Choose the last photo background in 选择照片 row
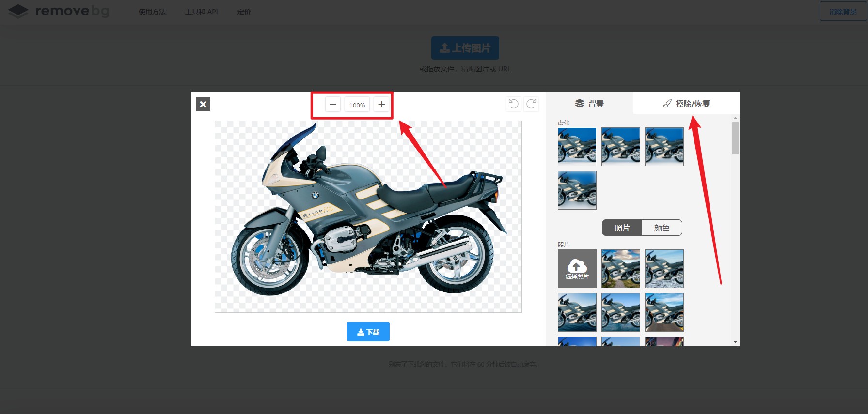Image resolution: width=868 pixels, height=414 pixels. click(664, 269)
